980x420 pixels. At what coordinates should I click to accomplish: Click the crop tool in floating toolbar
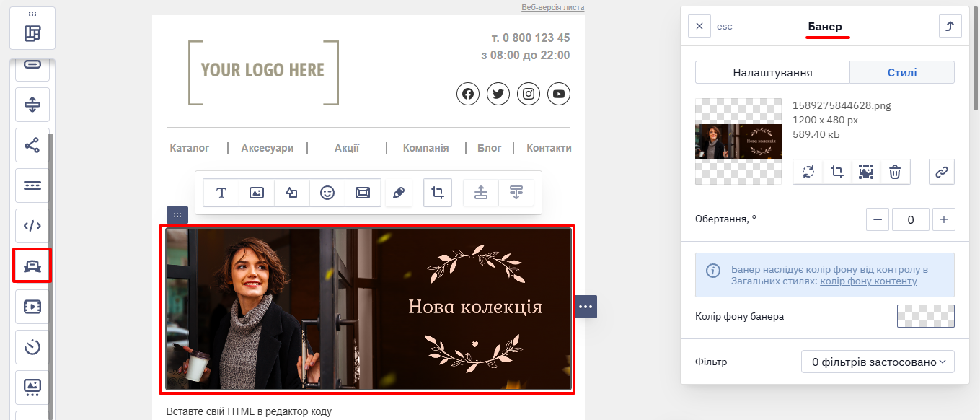click(x=438, y=193)
